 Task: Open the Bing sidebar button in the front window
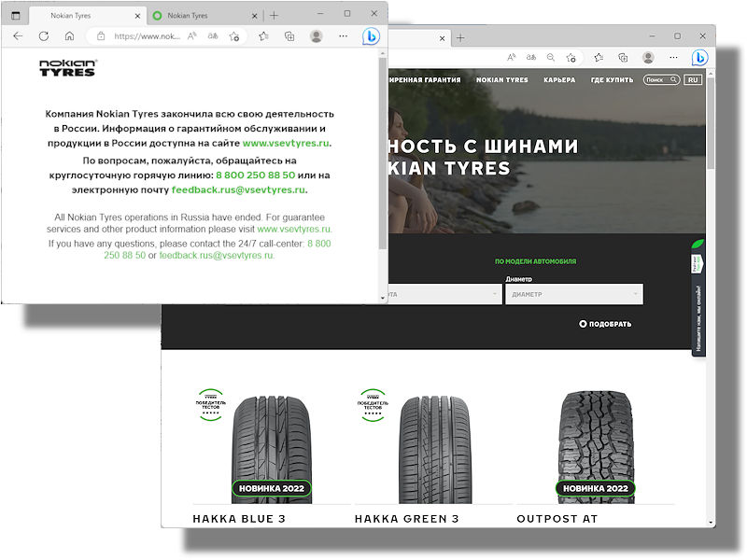point(371,36)
